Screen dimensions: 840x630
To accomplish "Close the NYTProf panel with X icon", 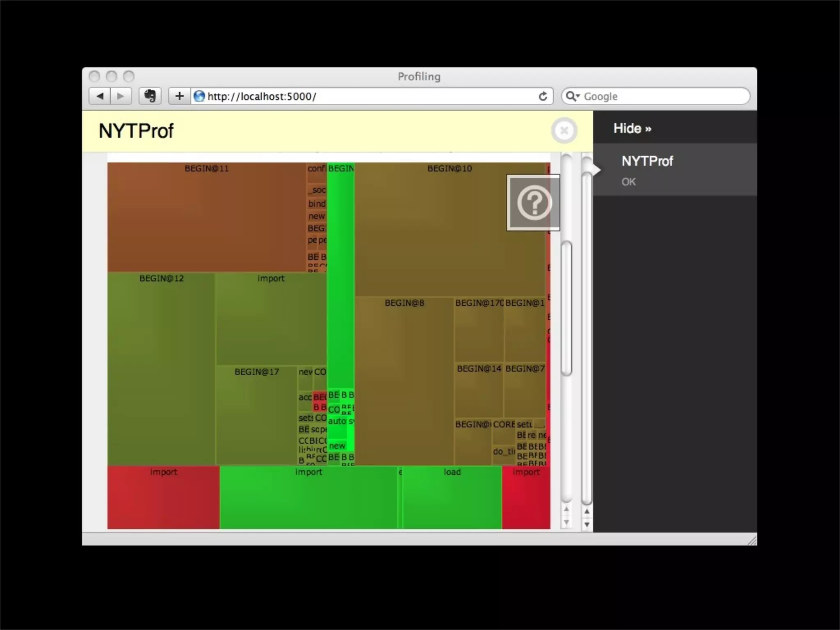I will click(564, 130).
